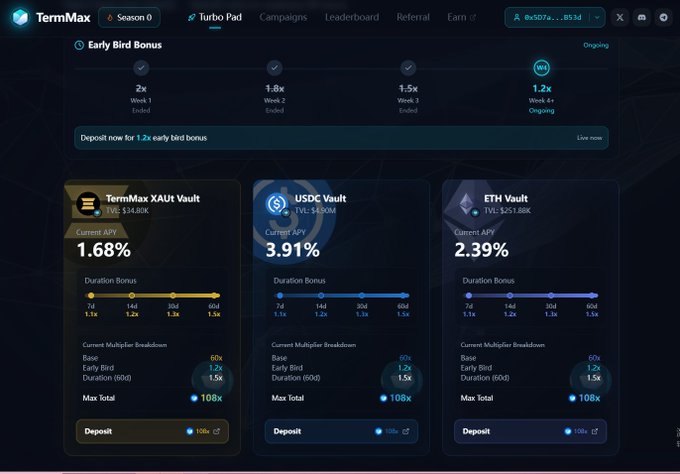The height and width of the screenshot is (474, 680).
Task: Click the TermMax logo icon
Action: coord(20,18)
